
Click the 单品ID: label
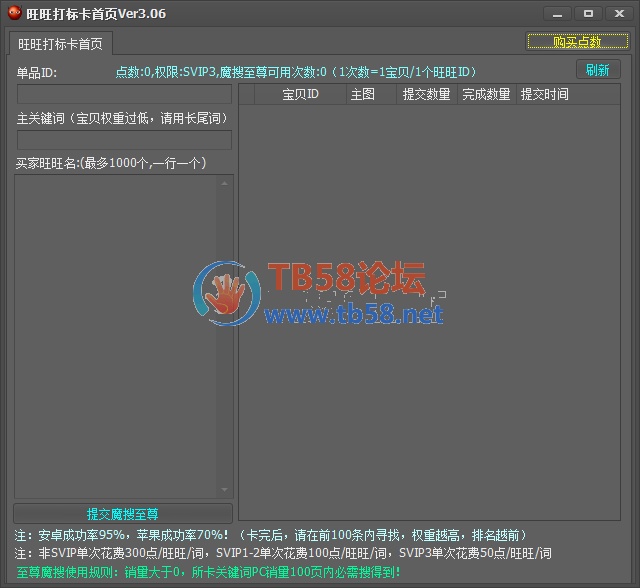point(37,73)
